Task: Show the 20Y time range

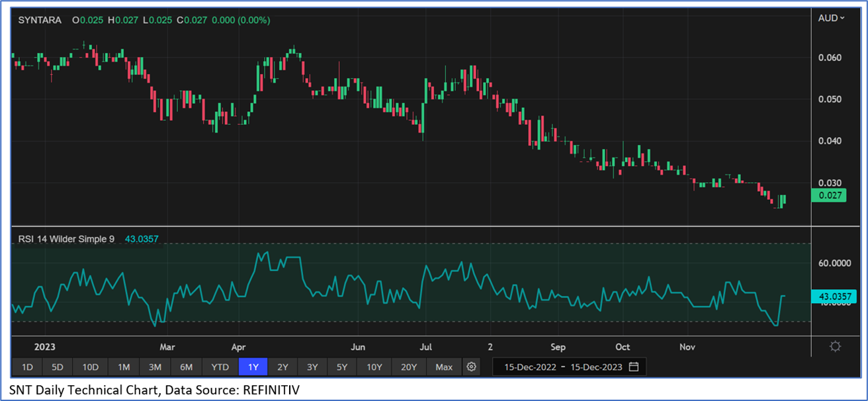Action: [409, 367]
